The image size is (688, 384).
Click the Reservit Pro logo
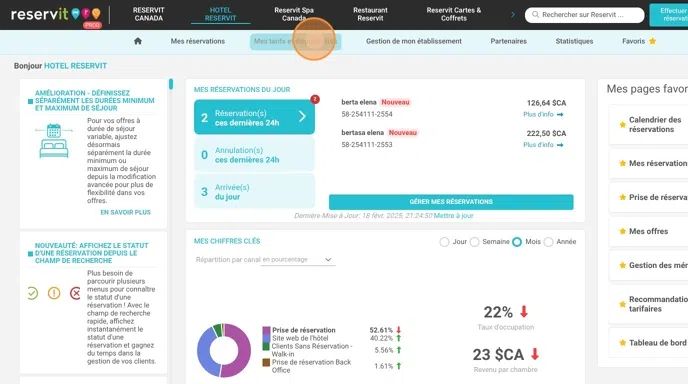pos(56,16)
